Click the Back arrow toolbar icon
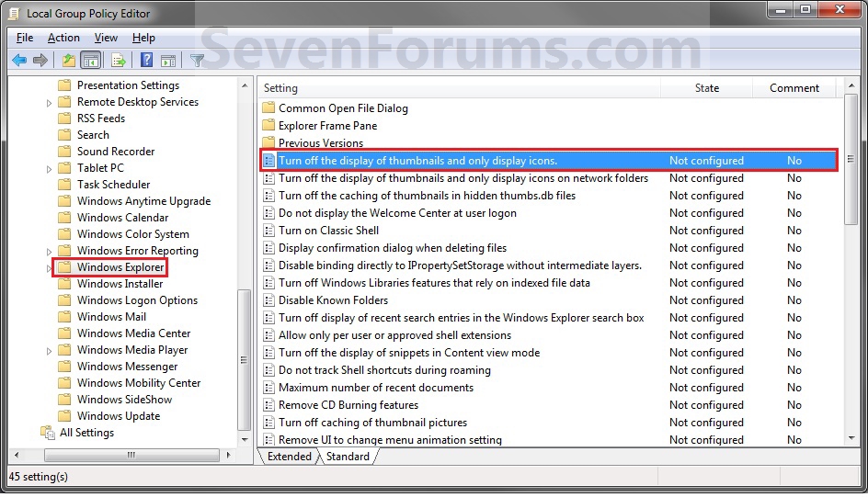 19,61
